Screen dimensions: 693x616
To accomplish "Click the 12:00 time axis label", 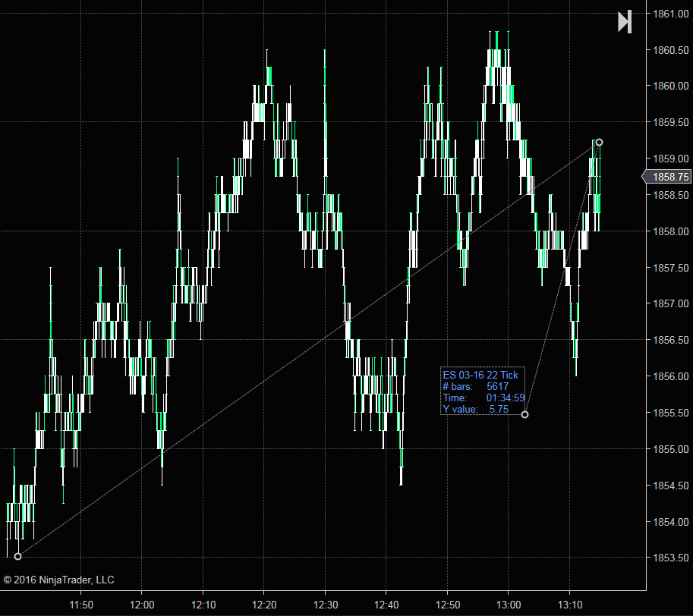I will pos(142,605).
